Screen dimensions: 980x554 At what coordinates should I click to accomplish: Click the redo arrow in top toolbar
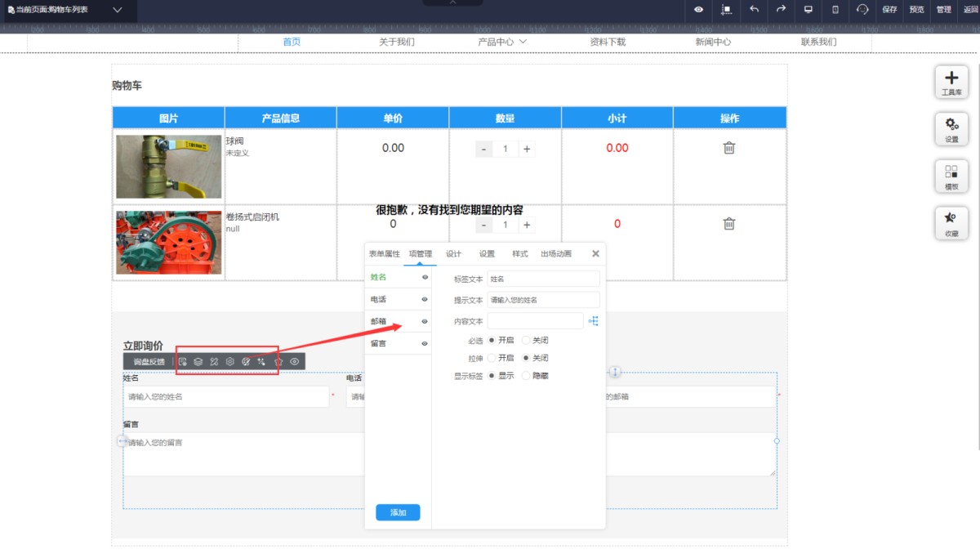point(781,10)
